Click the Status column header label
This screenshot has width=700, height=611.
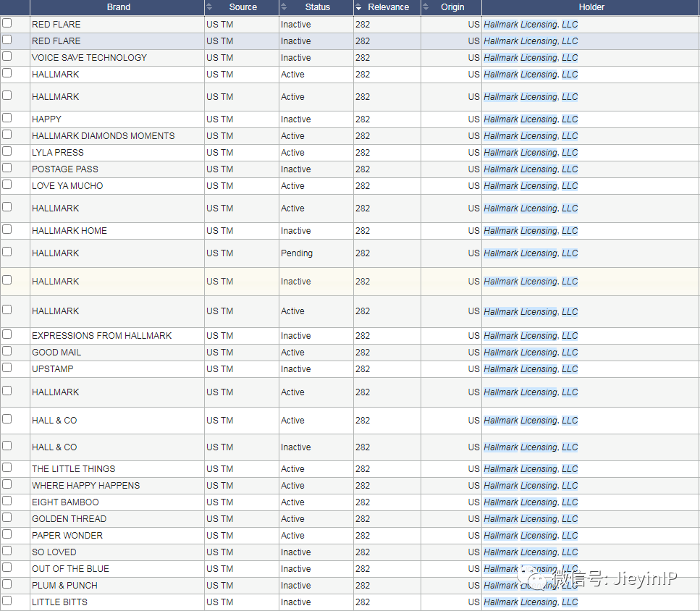pos(317,7)
